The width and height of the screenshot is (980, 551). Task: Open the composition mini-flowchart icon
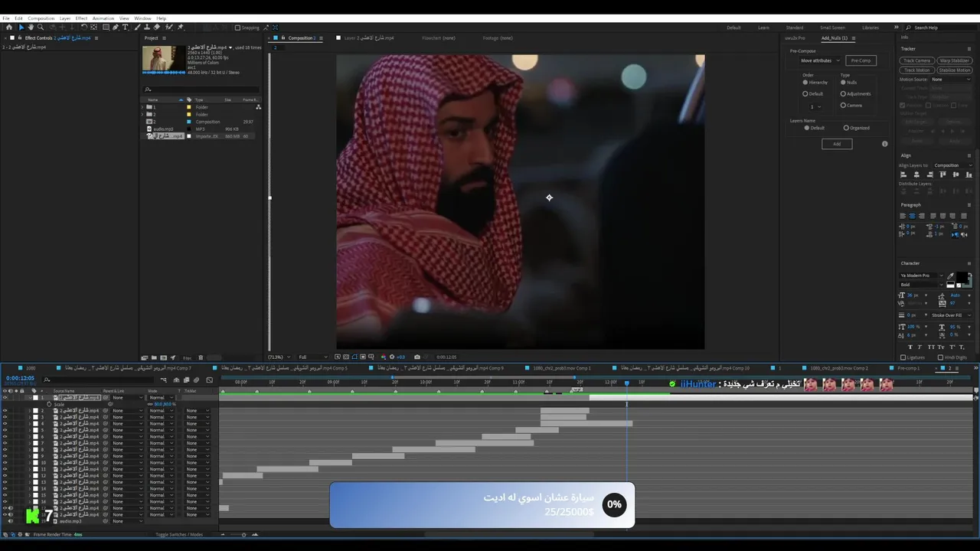[163, 380]
